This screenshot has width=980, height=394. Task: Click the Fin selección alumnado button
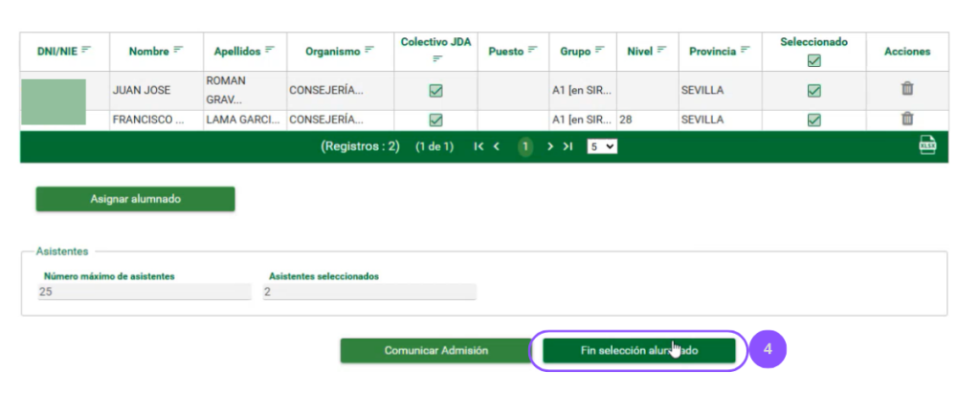[x=638, y=351]
